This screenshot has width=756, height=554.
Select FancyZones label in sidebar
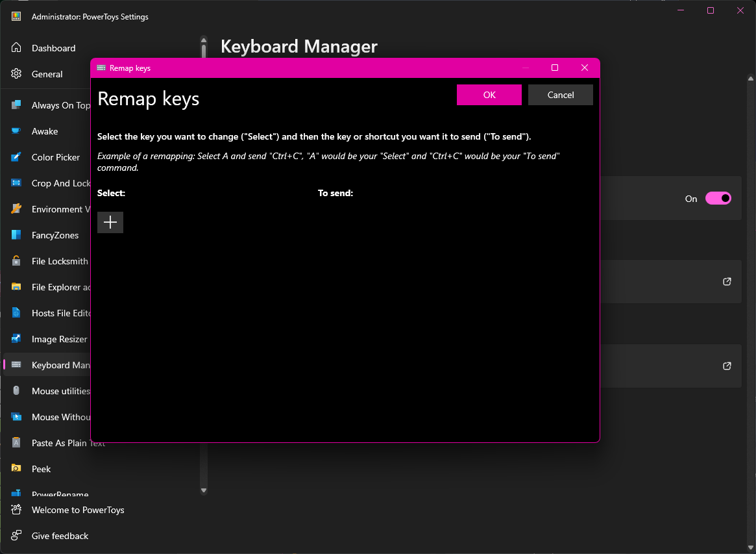(55, 235)
